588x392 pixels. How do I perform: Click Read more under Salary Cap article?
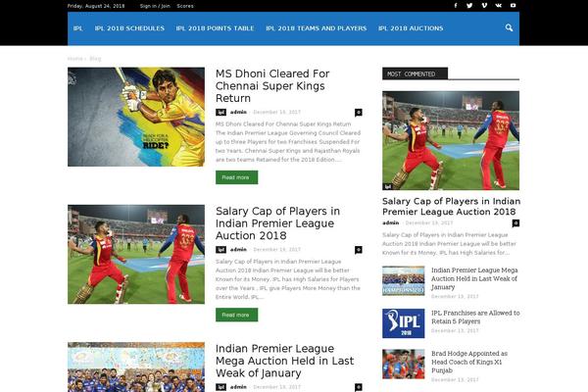pyautogui.click(x=236, y=315)
